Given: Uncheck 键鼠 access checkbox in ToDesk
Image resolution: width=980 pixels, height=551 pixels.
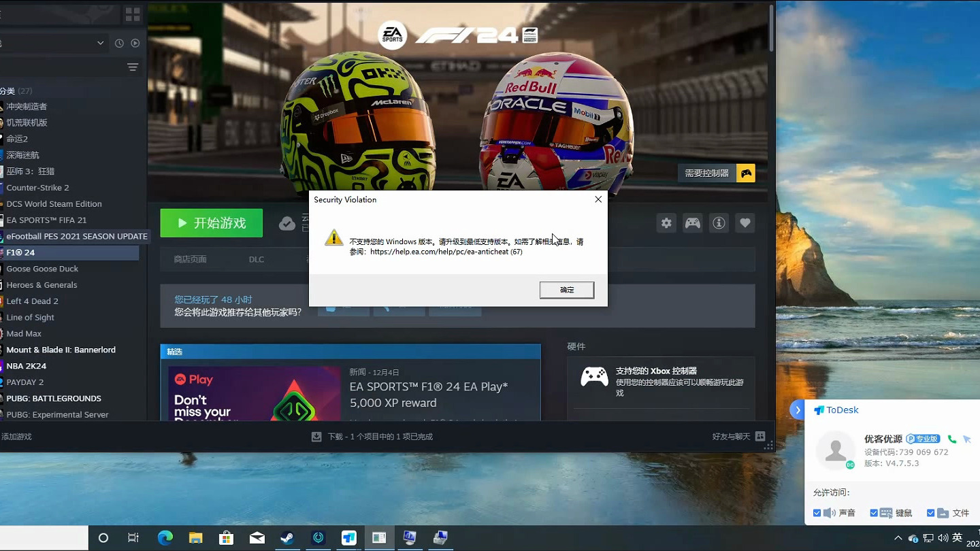Looking at the screenshot, I should tap(874, 513).
